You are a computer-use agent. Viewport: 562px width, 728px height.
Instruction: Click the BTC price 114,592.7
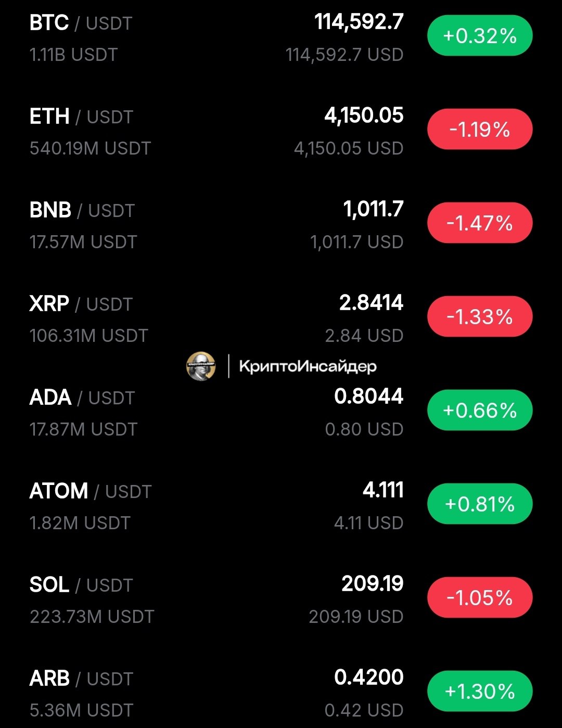359,22
